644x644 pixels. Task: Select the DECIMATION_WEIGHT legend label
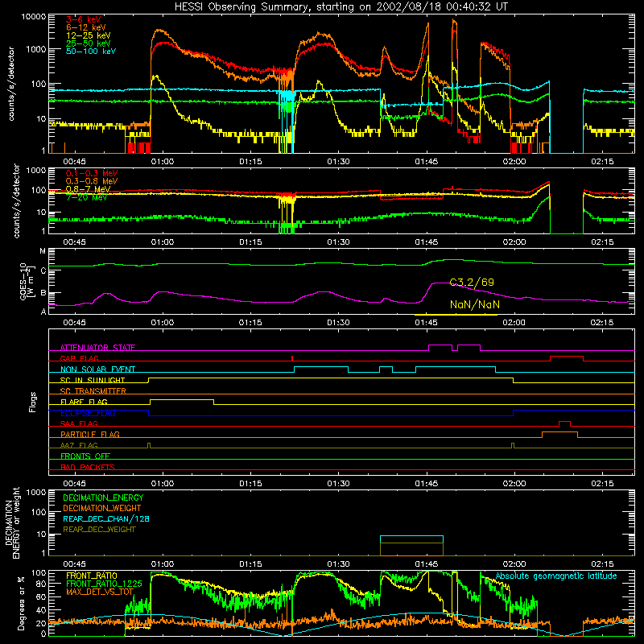click(x=102, y=509)
